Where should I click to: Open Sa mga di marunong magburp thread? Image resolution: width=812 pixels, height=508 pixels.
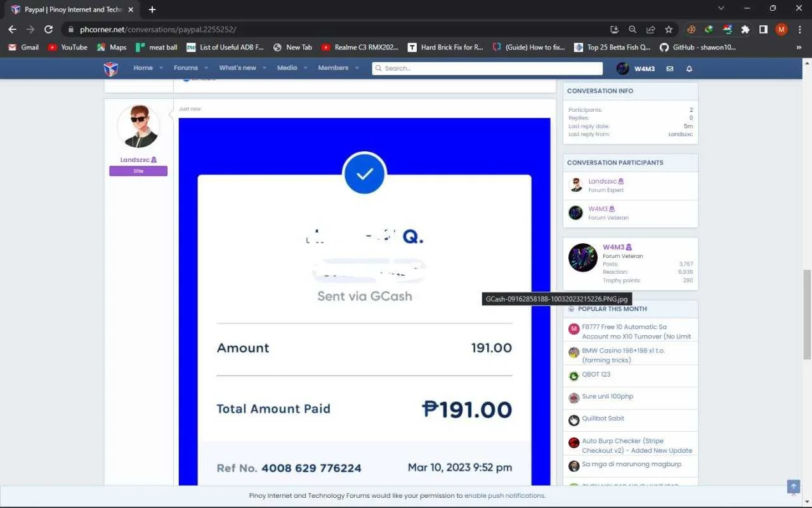tap(631, 465)
